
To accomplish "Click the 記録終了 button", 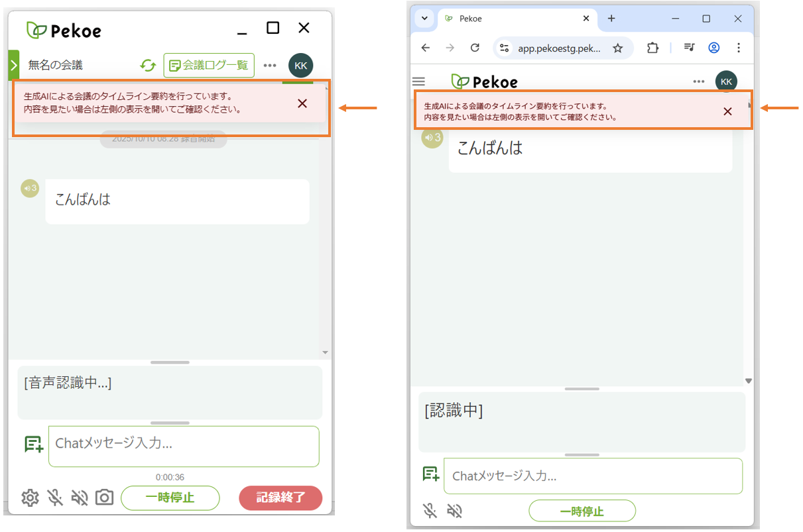I will 280,498.
